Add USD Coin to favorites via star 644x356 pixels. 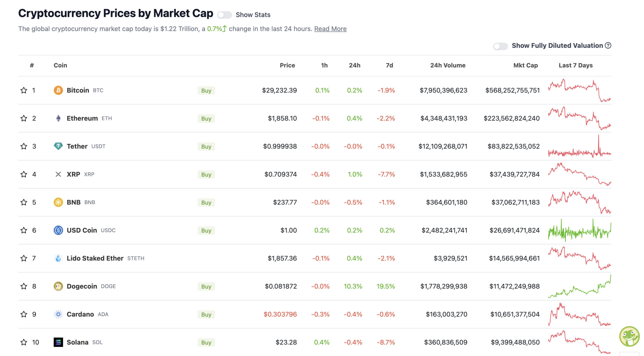pyautogui.click(x=24, y=230)
